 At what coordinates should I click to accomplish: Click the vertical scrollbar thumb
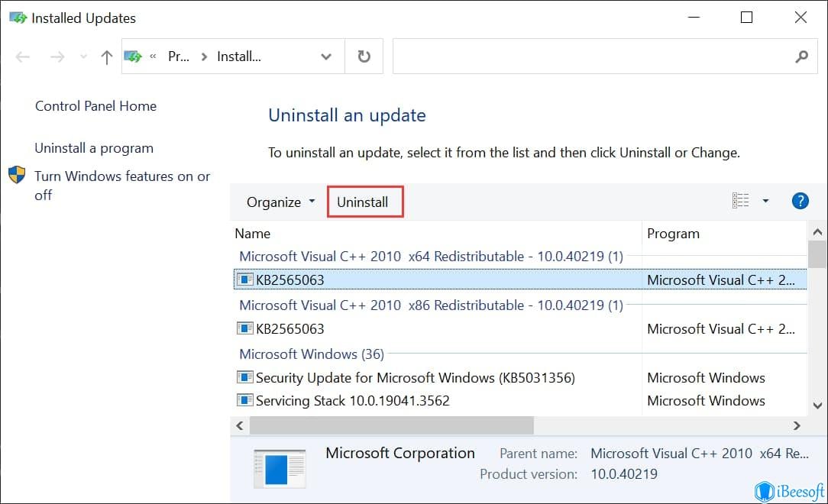point(817,254)
